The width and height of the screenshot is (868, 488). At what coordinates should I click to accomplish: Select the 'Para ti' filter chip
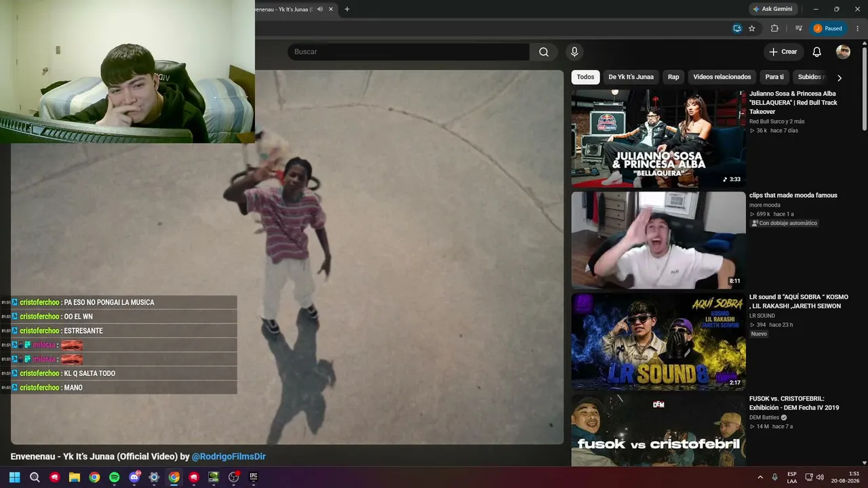[774, 77]
